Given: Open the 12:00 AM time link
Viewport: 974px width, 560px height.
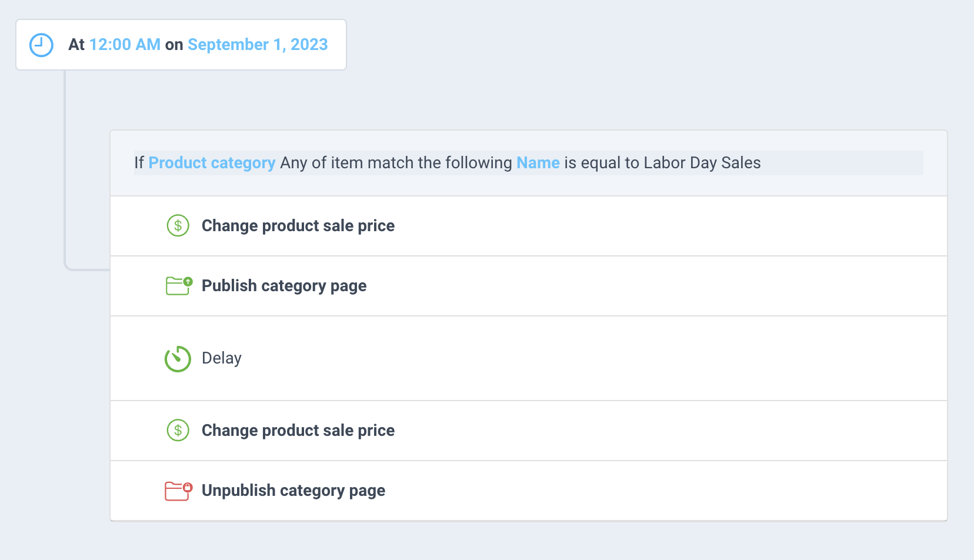Looking at the screenshot, I should click(125, 45).
